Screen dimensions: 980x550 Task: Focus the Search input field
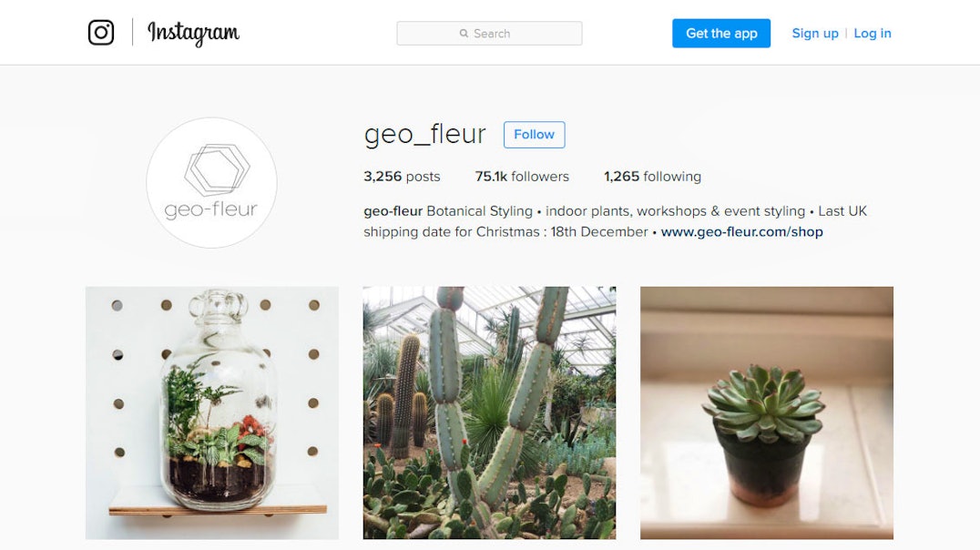click(x=489, y=33)
